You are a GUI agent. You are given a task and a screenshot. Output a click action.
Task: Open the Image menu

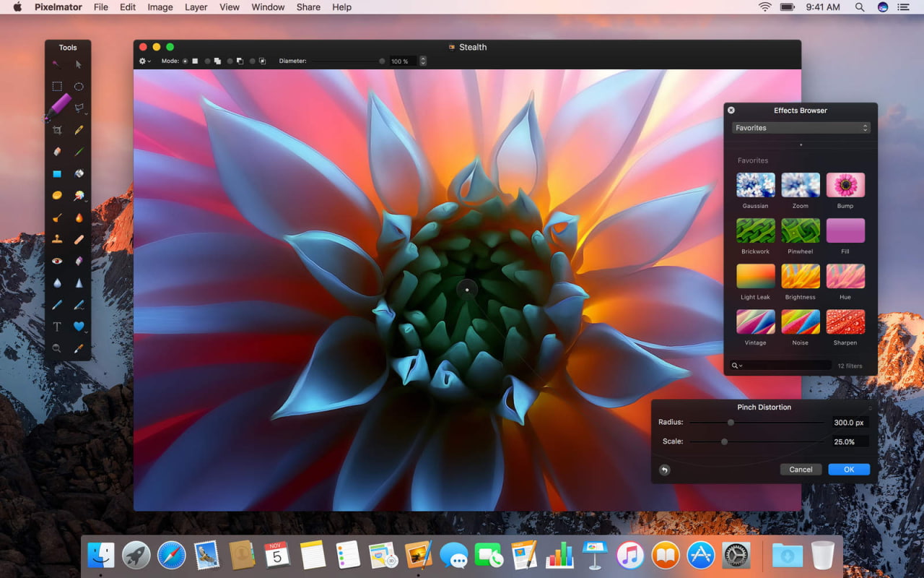pos(160,7)
